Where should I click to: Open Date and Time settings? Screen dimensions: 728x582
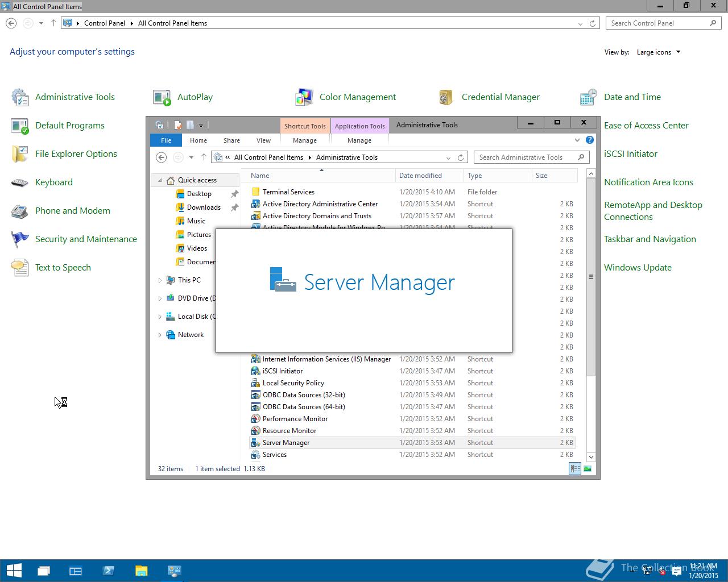(x=621, y=97)
